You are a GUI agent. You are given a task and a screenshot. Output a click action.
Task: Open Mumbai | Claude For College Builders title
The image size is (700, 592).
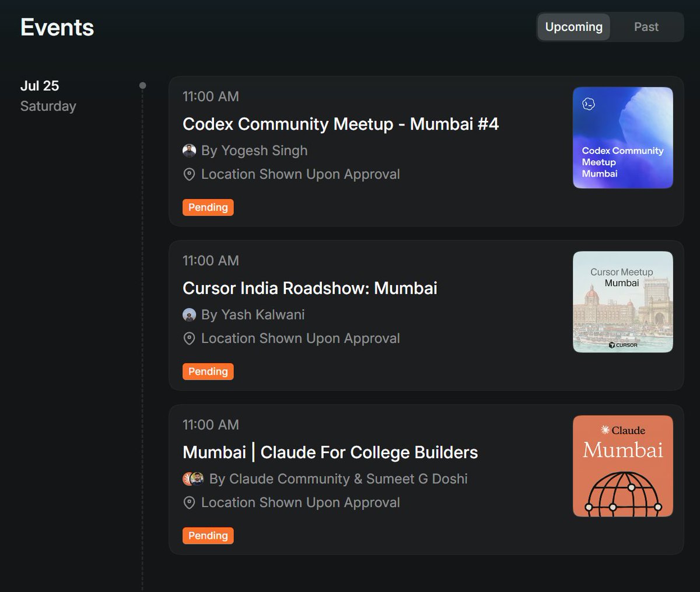tap(330, 452)
